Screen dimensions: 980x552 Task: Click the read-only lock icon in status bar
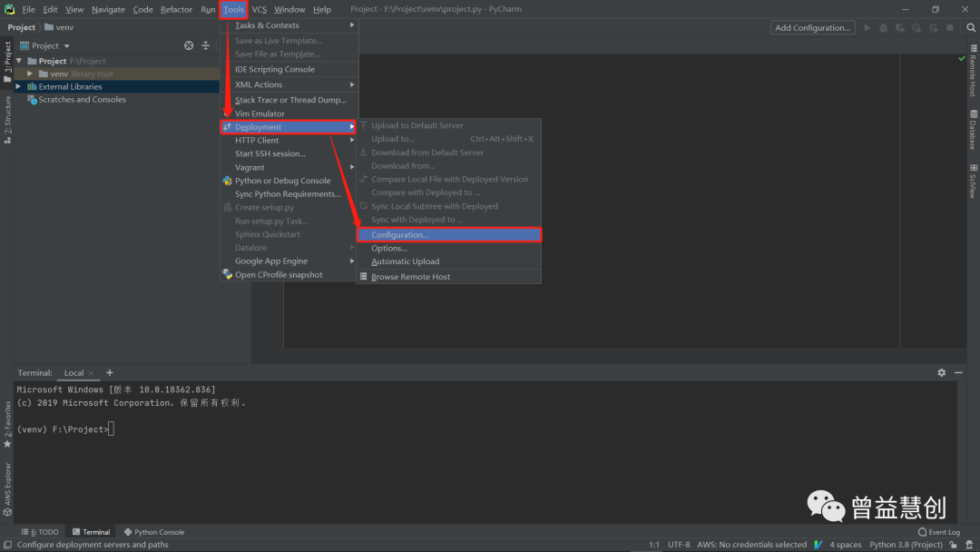pyautogui.click(x=953, y=545)
